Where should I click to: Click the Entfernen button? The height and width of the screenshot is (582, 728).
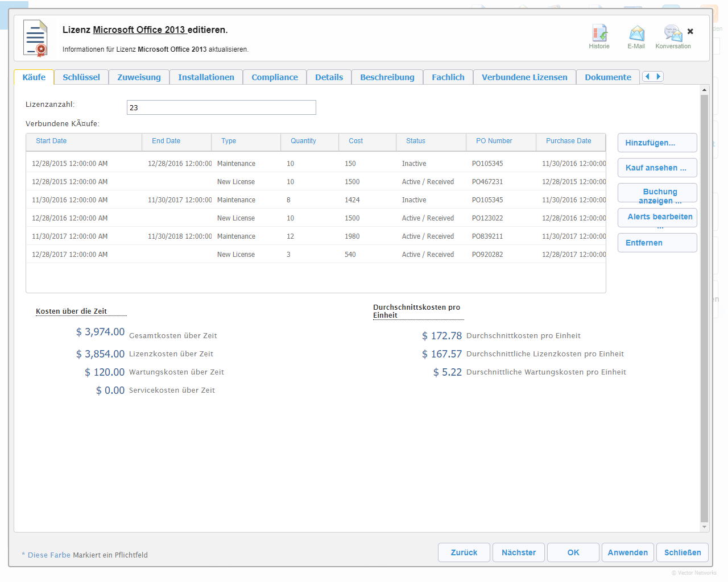[x=657, y=243]
